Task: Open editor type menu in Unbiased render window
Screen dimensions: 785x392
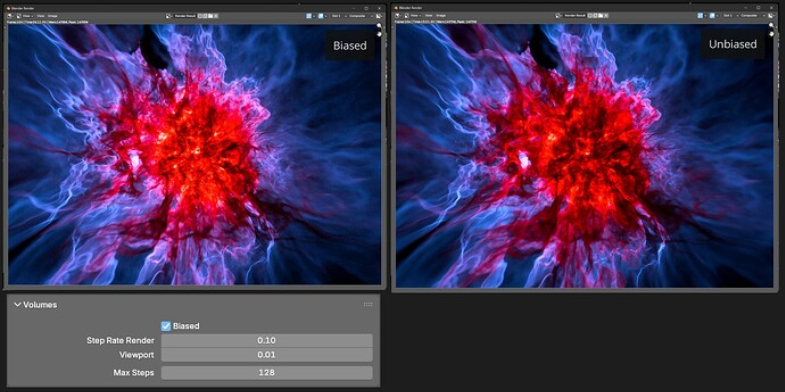Action: click(x=399, y=16)
